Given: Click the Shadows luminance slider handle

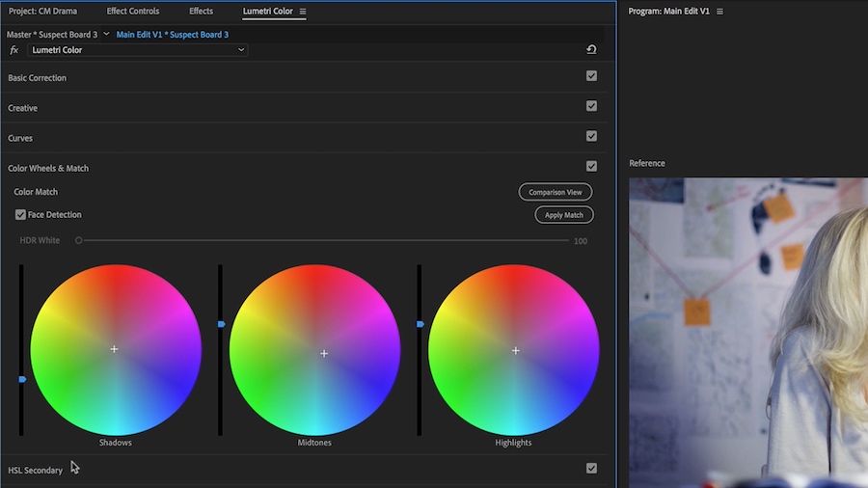Looking at the screenshot, I should click(22, 379).
